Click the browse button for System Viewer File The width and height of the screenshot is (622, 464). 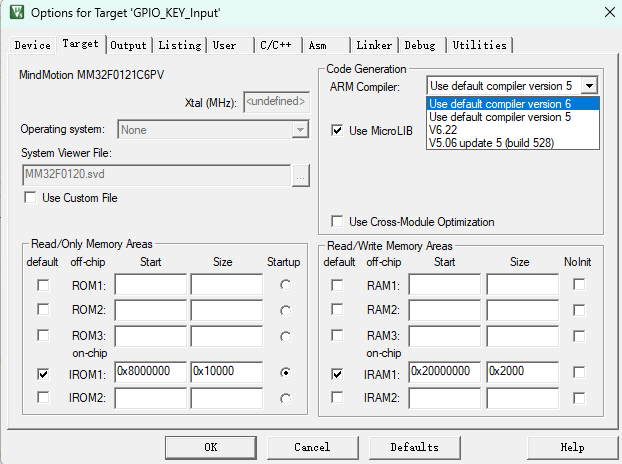coord(300,174)
